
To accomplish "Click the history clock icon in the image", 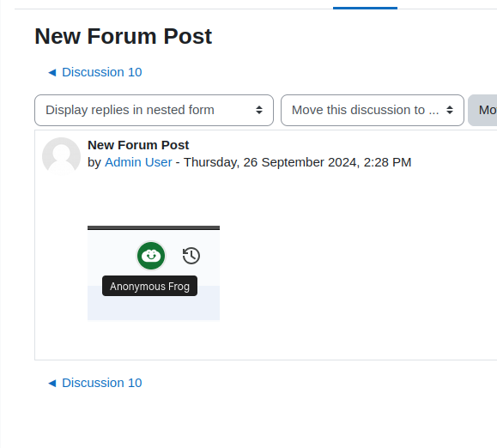I will pos(191,256).
